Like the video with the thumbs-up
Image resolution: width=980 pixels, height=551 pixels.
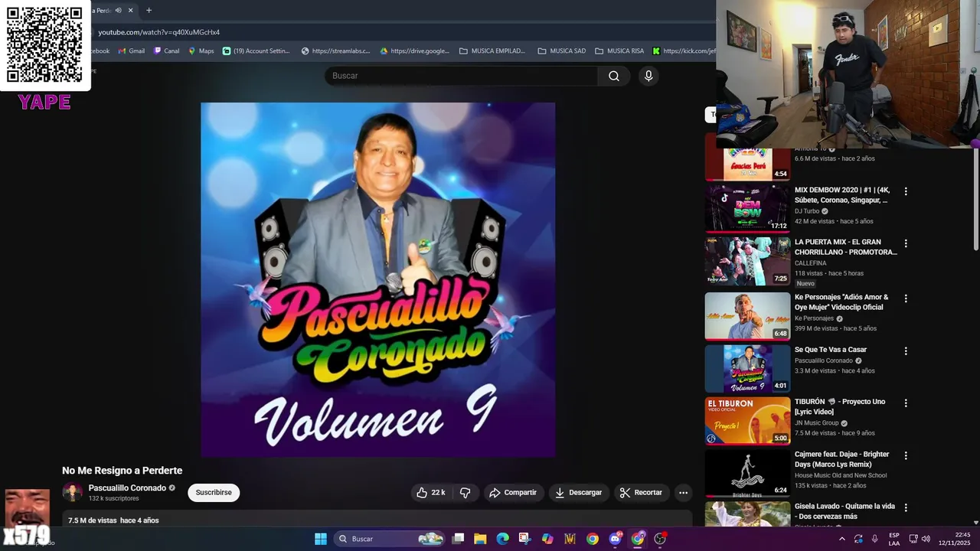coord(430,493)
